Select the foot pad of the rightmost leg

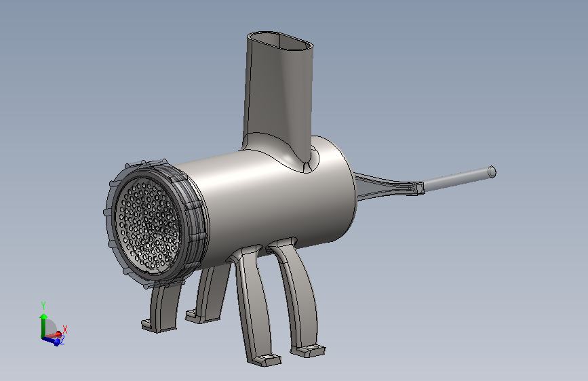[309, 351]
